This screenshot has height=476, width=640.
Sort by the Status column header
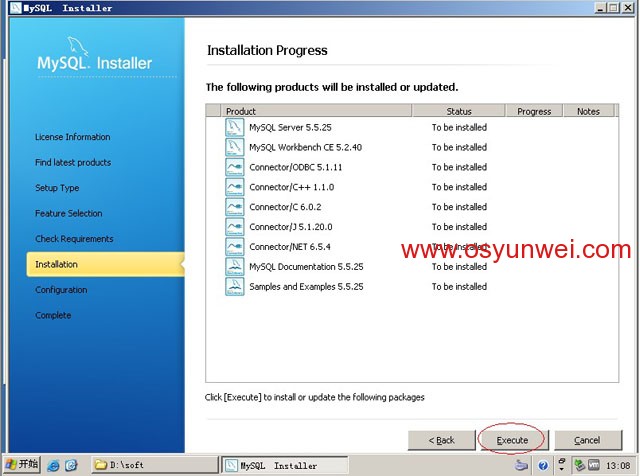(458, 111)
